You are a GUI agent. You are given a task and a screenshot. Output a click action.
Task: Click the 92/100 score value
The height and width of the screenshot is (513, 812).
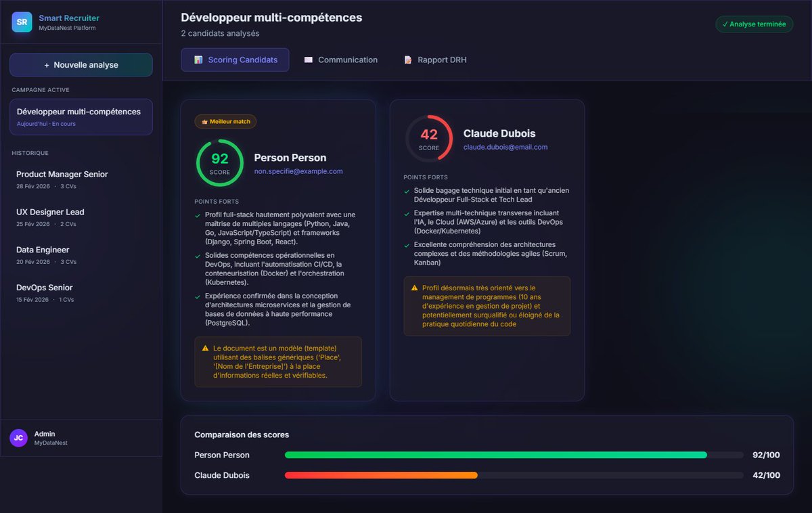[766, 455]
